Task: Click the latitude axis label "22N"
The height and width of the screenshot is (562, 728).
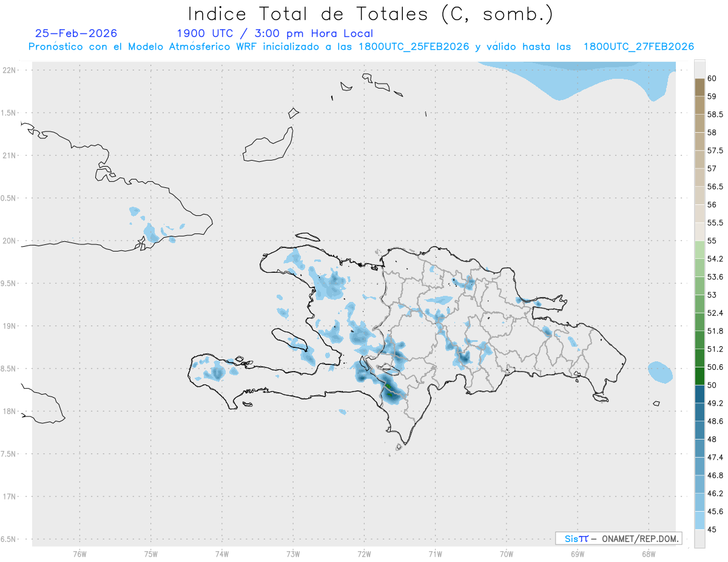Action: tap(9, 70)
